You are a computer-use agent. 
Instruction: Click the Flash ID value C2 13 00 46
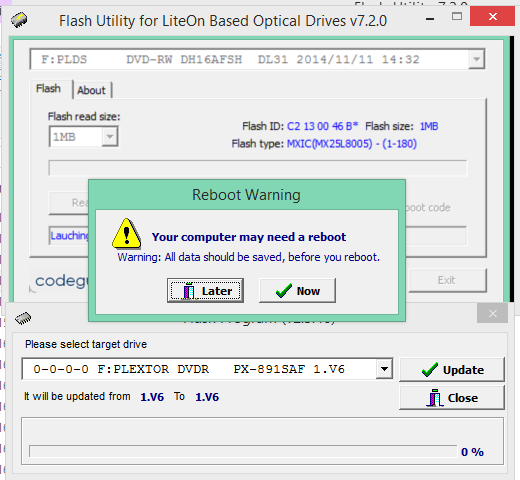[322, 126]
